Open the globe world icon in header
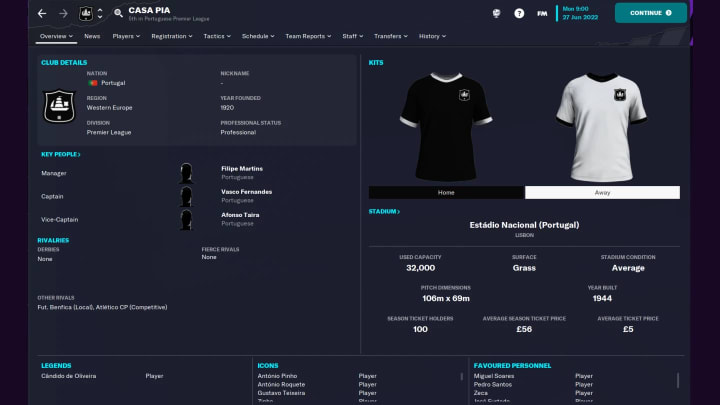The image size is (720, 405). (x=496, y=13)
